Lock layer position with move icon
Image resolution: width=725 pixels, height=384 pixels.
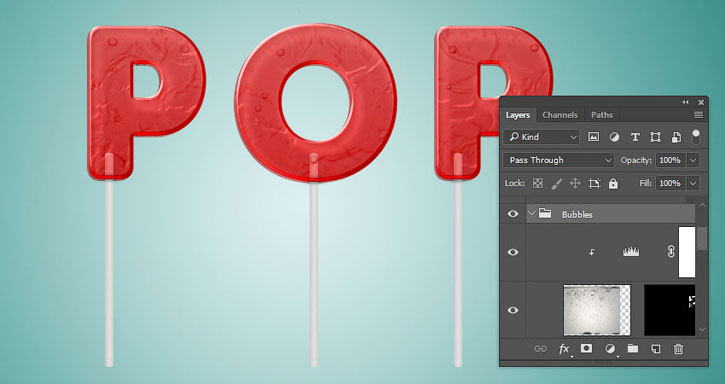coord(575,184)
